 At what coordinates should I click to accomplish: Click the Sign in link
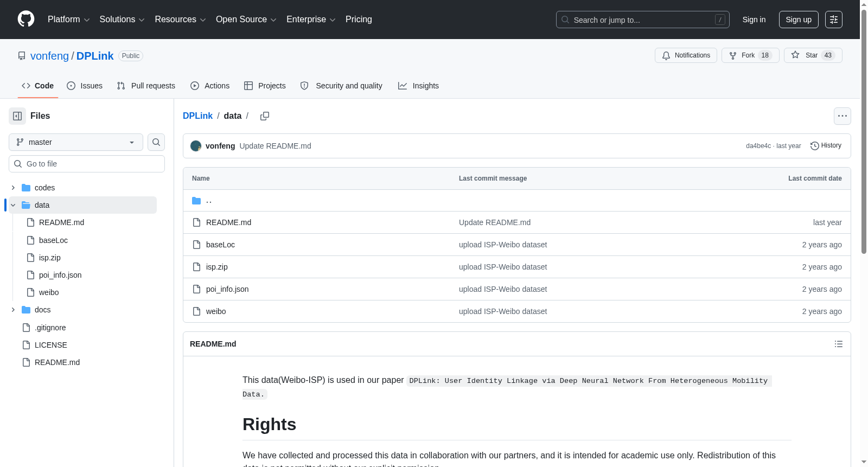754,20
